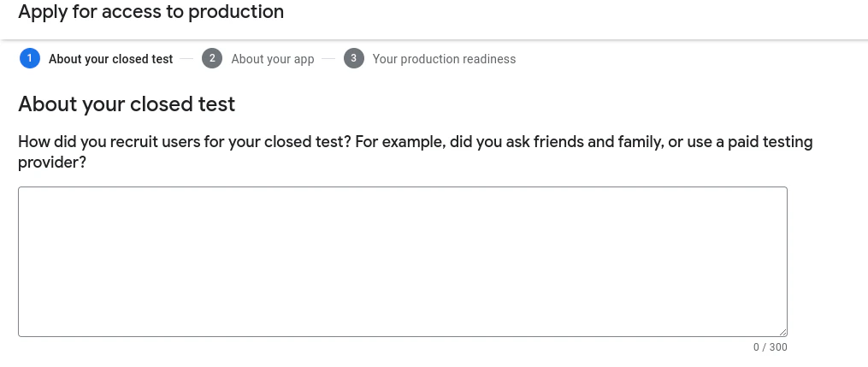Viewport: 868px width, 367px height.
Task: Click the '0 / 300' character counter
Action: click(x=770, y=347)
